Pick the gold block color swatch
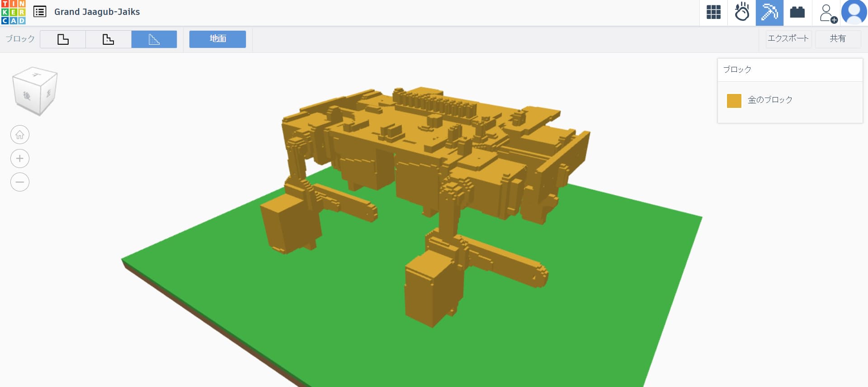The height and width of the screenshot is (387, 868). pyautogui.click(x=734, y=100)
